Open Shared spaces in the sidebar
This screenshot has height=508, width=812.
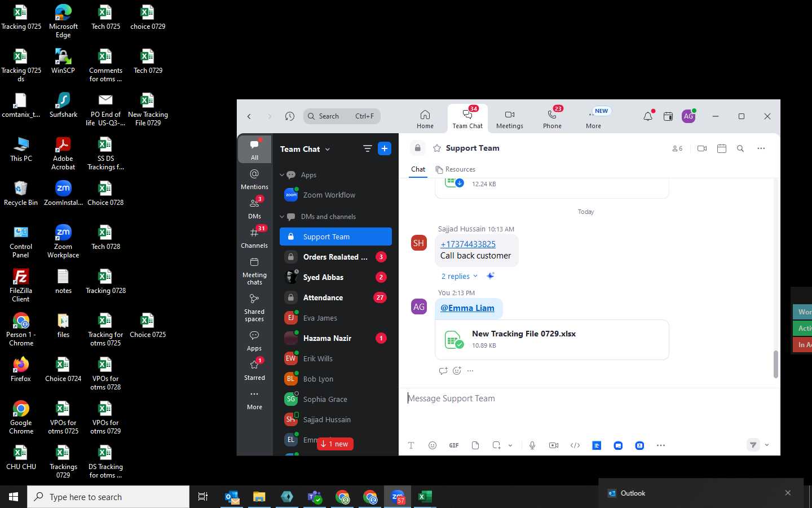pyautogui.click(x=254, y=308)
